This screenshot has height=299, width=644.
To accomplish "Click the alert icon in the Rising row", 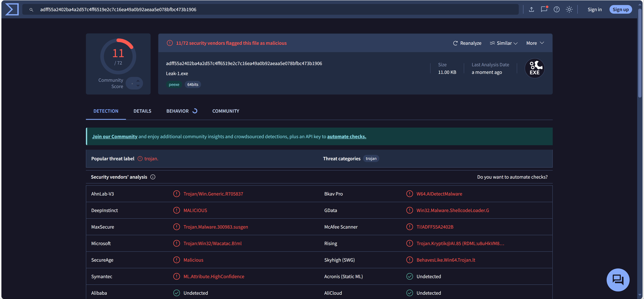I will click(x=410, y=243).
